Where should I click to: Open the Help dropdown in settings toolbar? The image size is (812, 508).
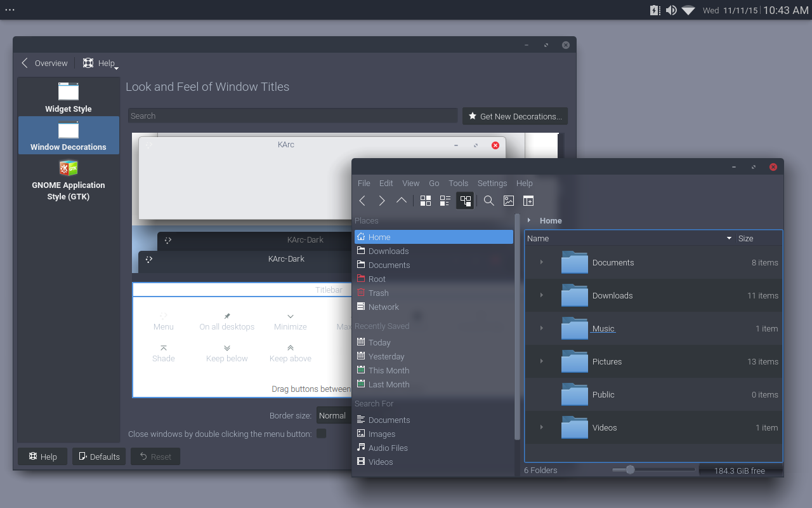pyautogui.click(x=100, y=63)
